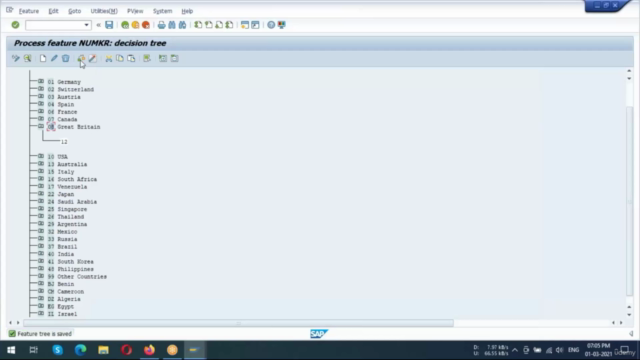Click the vertical scrollbar thumb
This screenshot has height=360, width=640.
click(629, 200)
